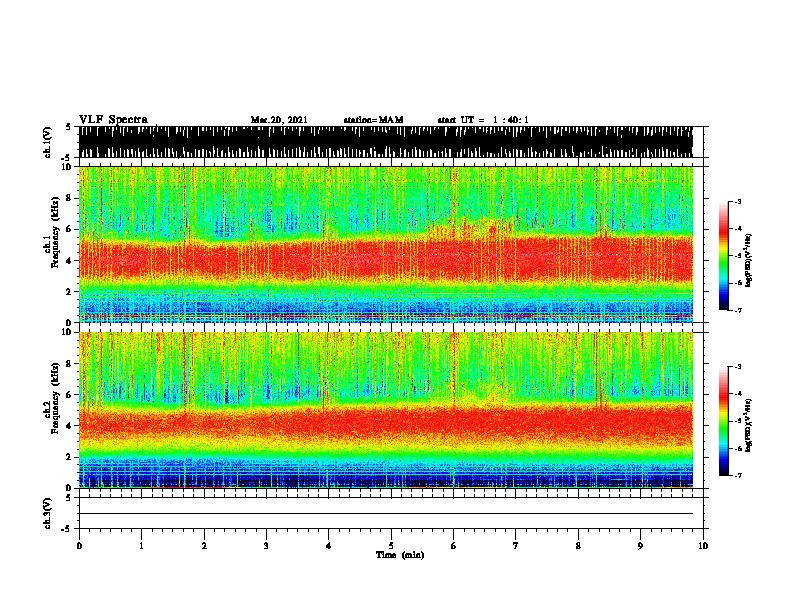The height and width of the screenshot is (612, 792).
Task: Click the "2" kHz tick of ch.2 spectrogram
Action: pyautogui.click(x=71, y=457)
